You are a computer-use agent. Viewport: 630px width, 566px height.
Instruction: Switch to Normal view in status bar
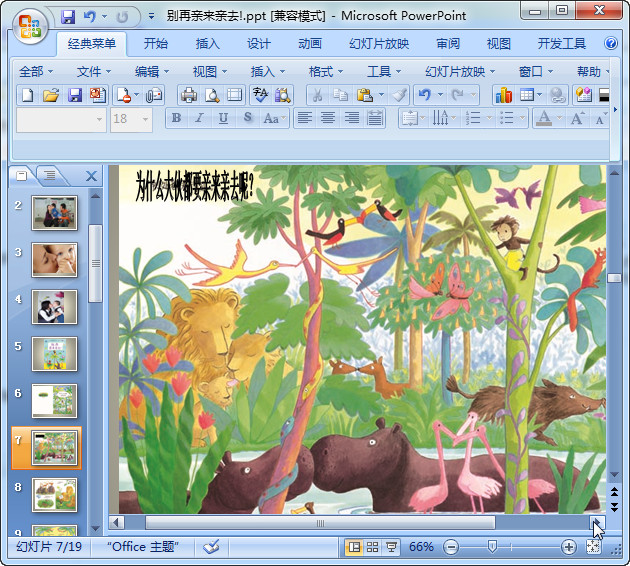point(354,547)
